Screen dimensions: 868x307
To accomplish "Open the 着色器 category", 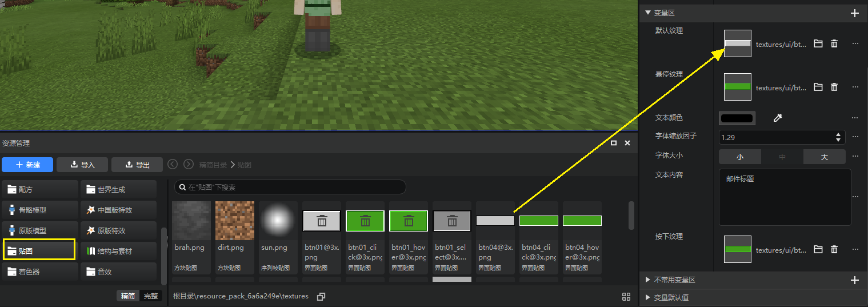I will pyautogui.click(x=40, y=272).
